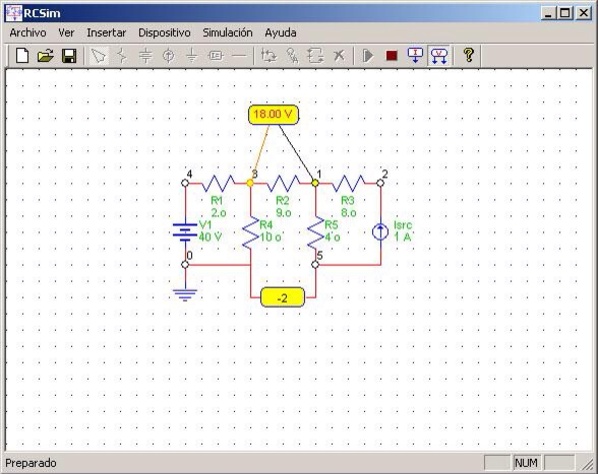Select the arrow pointer tool
This screenshot has width=598, height=474.
[98, 56]
